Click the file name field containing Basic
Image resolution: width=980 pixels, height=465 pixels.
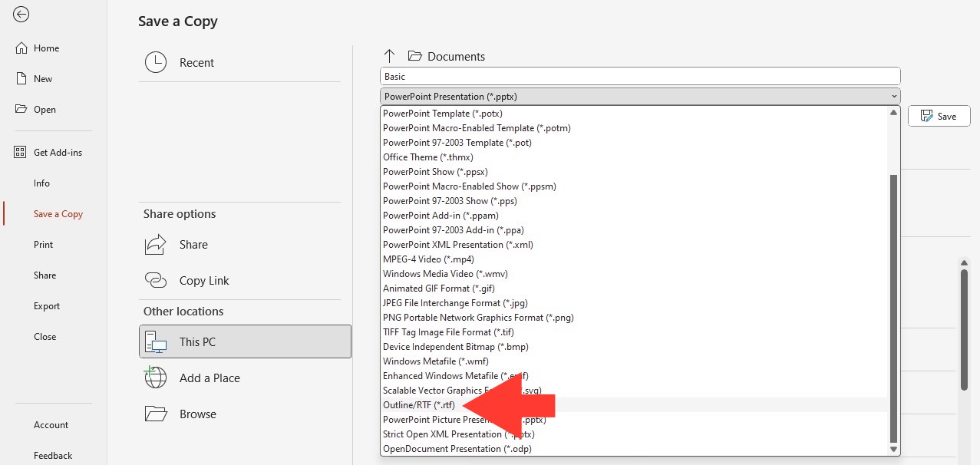(640, 77)
